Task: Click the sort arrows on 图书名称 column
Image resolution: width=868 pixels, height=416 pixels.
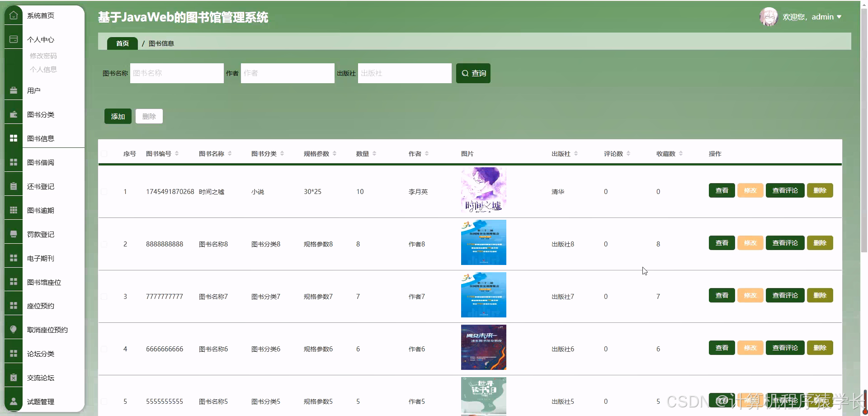Action: pyautogui.click(x=230, y=154)
